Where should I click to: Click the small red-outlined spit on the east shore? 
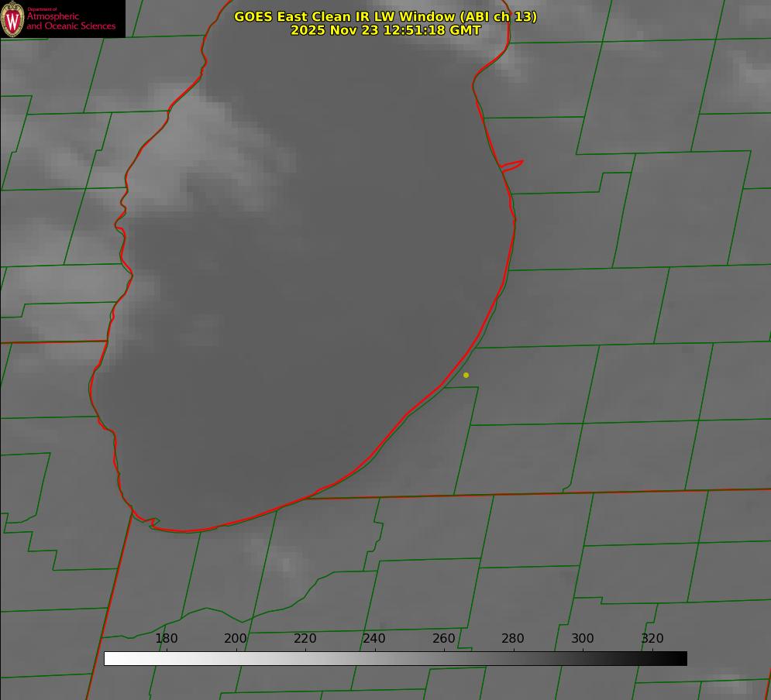[513, 164]
